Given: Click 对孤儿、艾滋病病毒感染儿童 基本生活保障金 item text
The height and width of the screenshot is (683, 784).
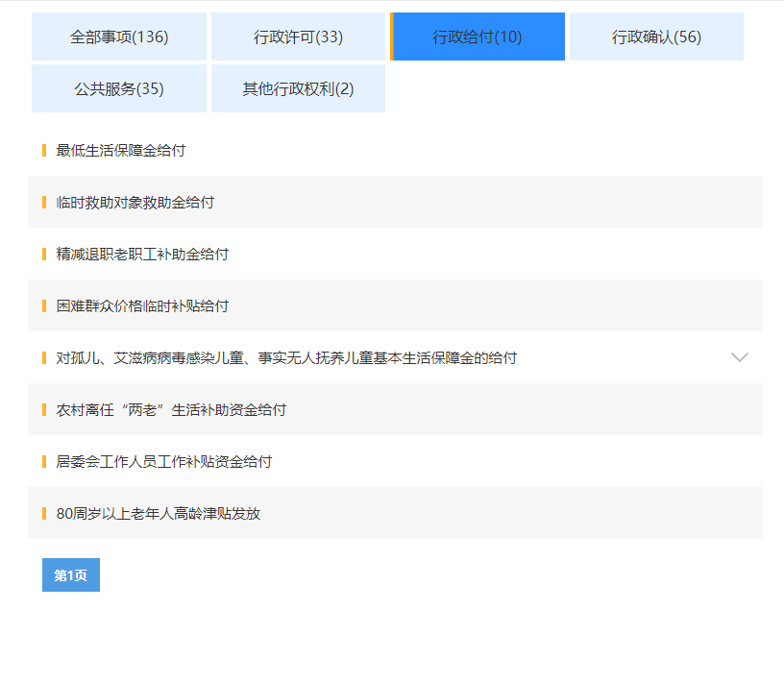Looking at the screenshot, I should pyautogui.click(x=286, y=358).
